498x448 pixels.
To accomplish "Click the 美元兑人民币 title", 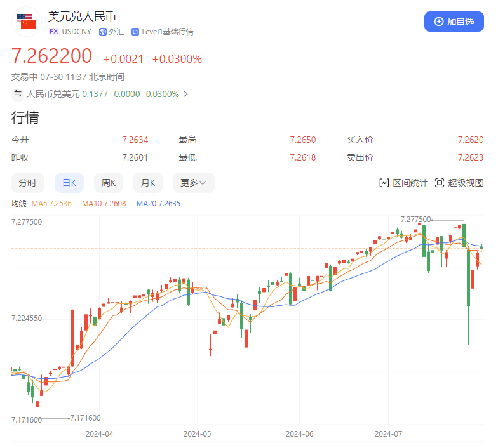I will (82, 16).
